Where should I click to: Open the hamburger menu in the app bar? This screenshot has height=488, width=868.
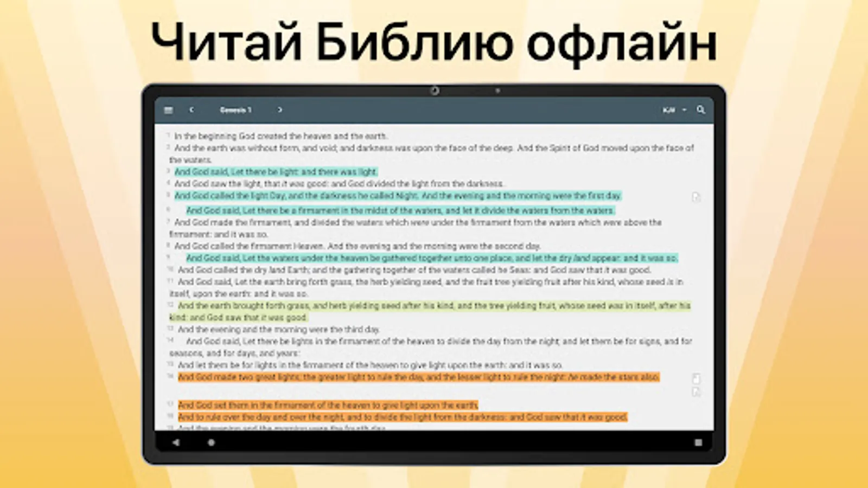(x=169, y=110)
